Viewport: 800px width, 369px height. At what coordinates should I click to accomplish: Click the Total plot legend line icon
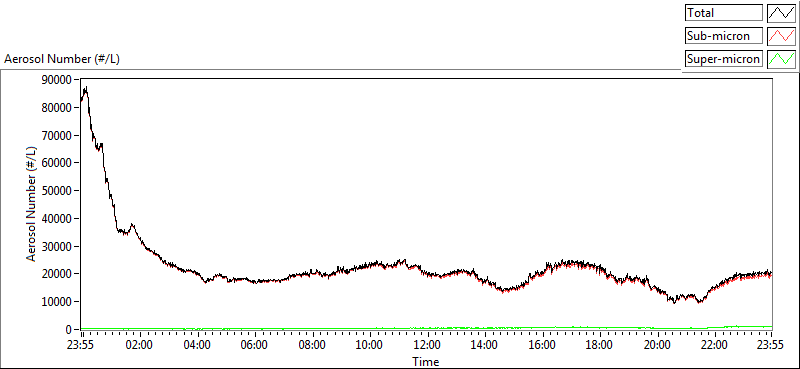781,12
